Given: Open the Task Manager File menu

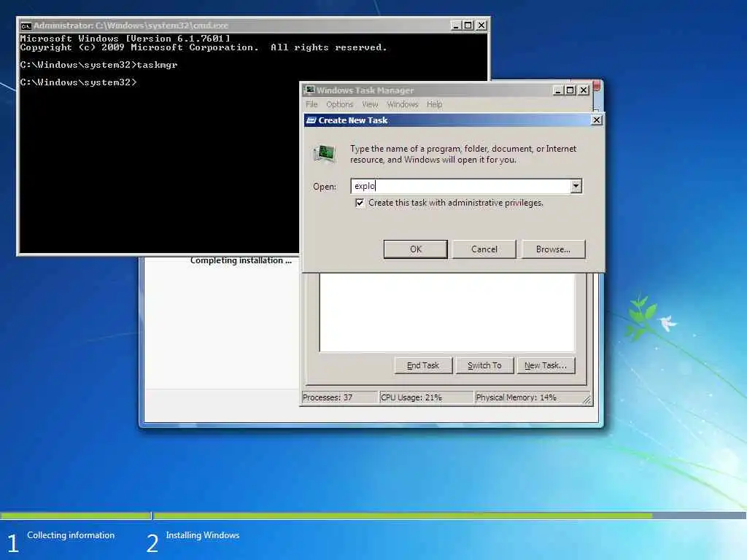Looking at the screenshot, I should click(311, 104).
